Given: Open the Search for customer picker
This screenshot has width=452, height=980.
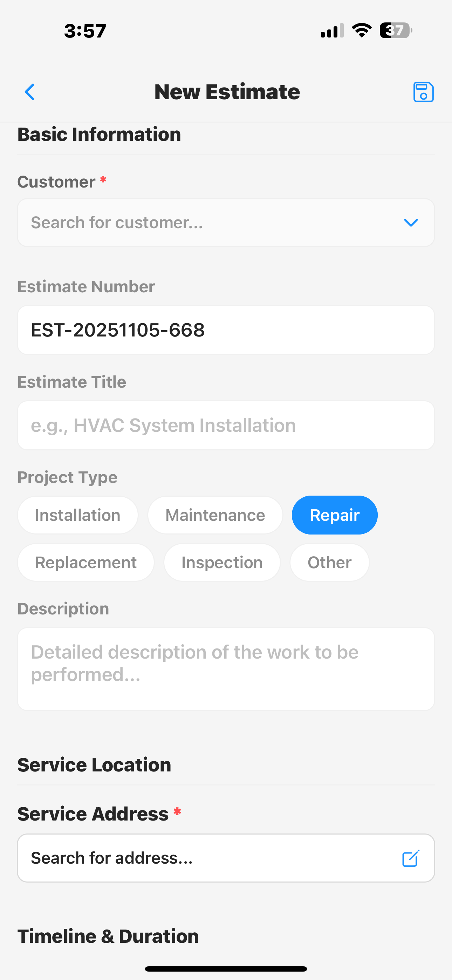Looking at the screenshot, I should [x=190, y=223].
